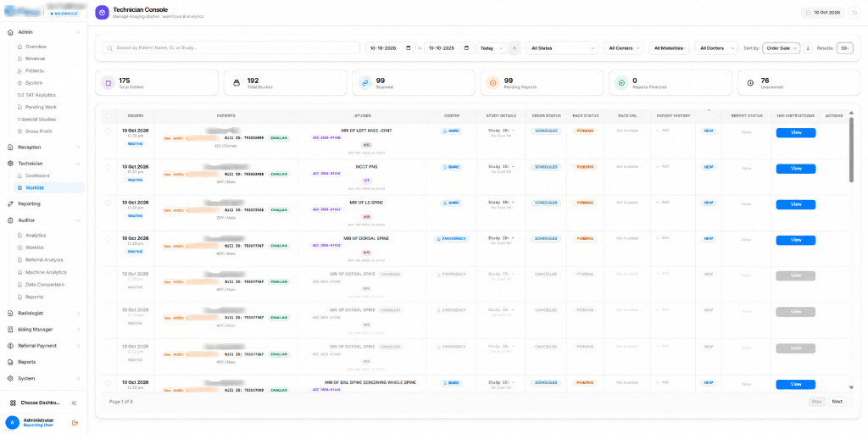Click the scrollbar down arrow of the table
The height and width of the screenshot is (434, 868).
tap(851, 387)
